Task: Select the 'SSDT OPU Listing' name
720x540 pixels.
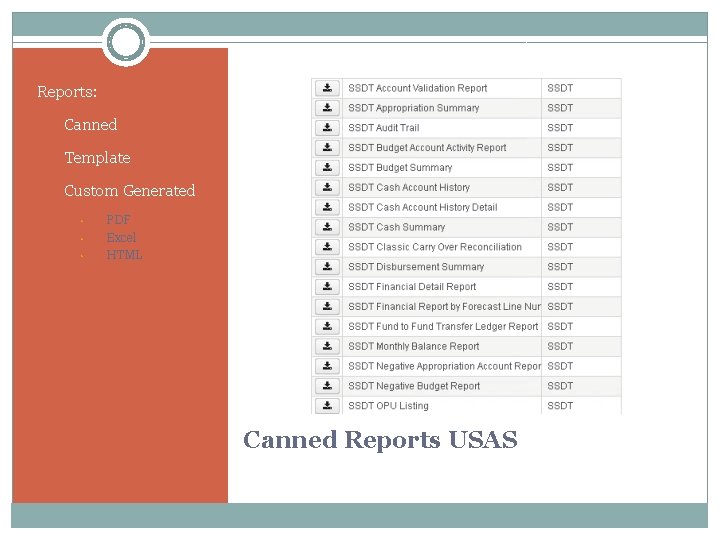Action: click(x=388, y=405)
